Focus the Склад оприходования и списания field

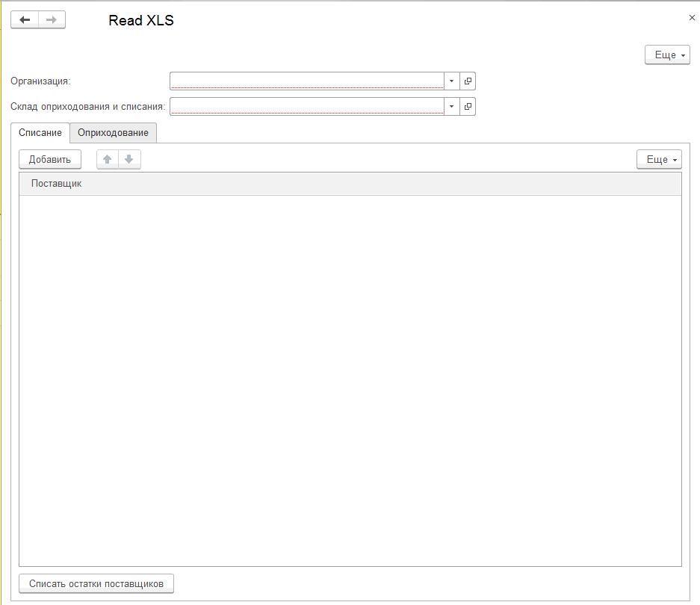(x=306, y=107)
